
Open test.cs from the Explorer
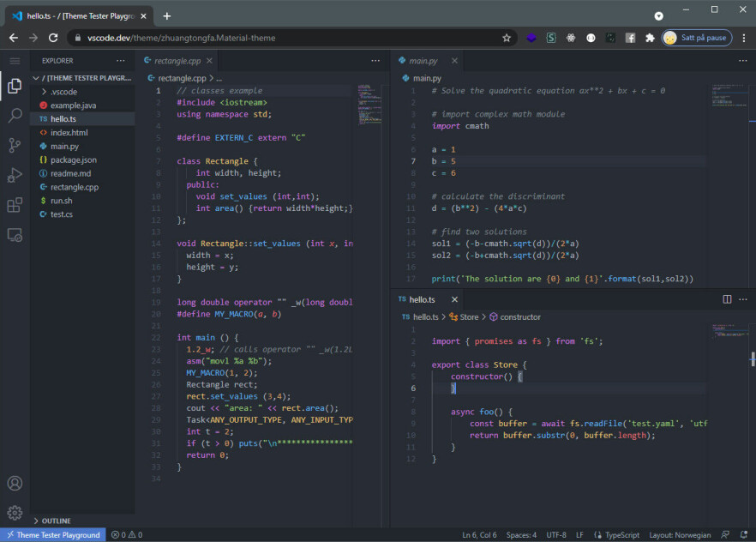pyautogui.click(x=82, y=214)
